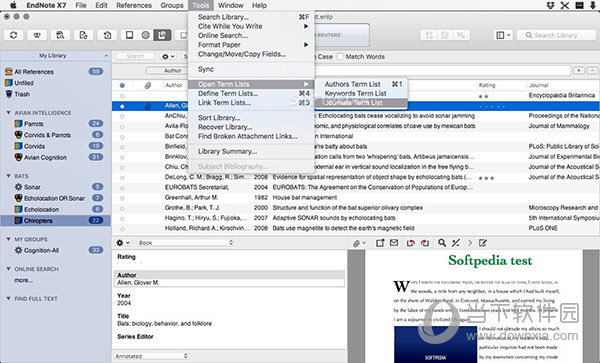Choose Library Summary menu item
This screenshot has height=363, width=600.
pyautogui.click(x=251, y=151)
